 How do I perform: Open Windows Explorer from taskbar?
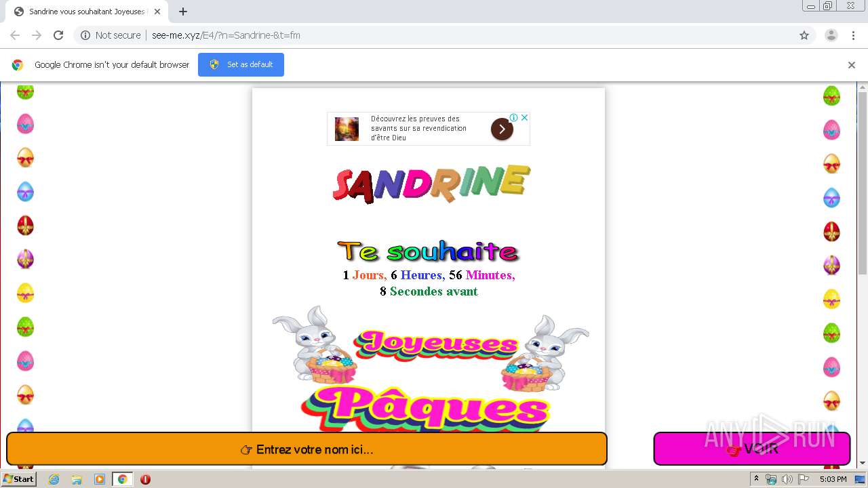[77, 479]
